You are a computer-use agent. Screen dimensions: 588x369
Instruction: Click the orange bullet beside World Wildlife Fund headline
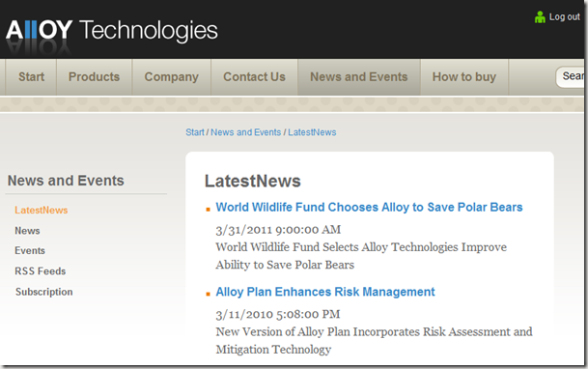coord(209,210)
